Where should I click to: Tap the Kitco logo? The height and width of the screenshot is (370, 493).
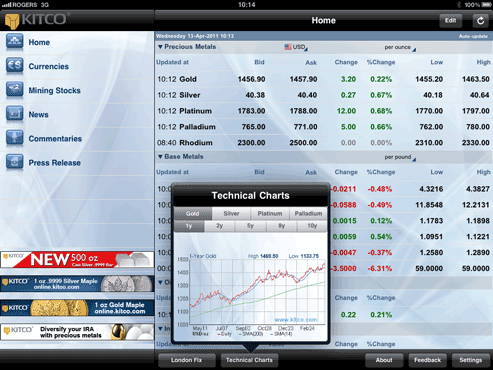tap(37, 20)
